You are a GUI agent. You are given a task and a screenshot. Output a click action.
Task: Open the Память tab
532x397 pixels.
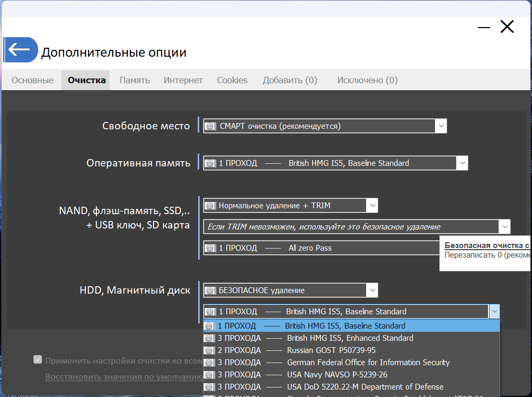click(x=135, y=80)
